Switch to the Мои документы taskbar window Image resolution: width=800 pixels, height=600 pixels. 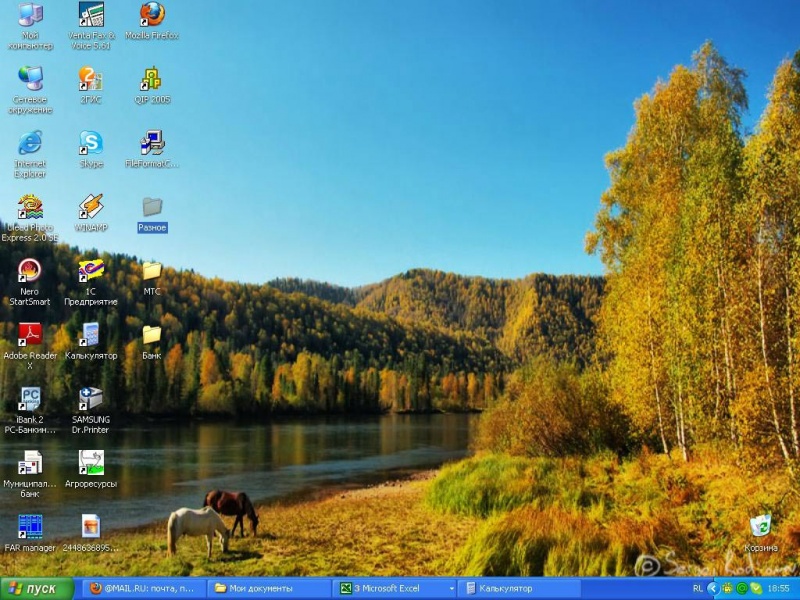[270, 589]
